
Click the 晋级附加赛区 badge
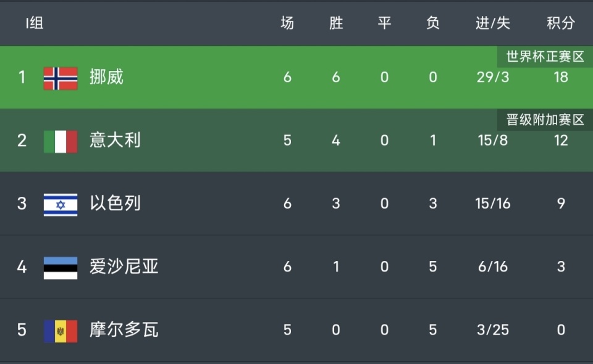pos(545,120)
